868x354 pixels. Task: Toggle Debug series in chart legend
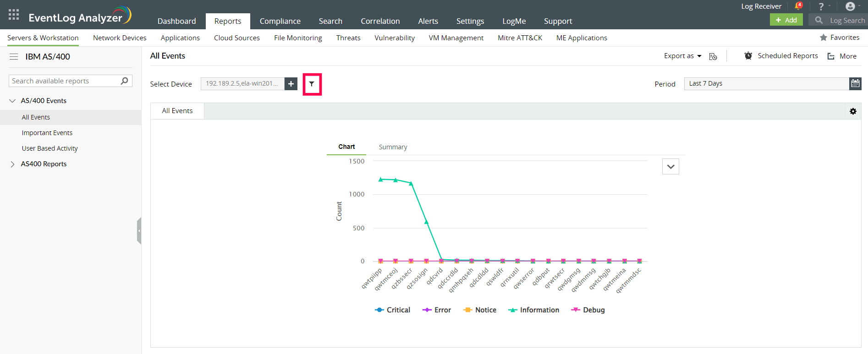[x=588, y=310]
